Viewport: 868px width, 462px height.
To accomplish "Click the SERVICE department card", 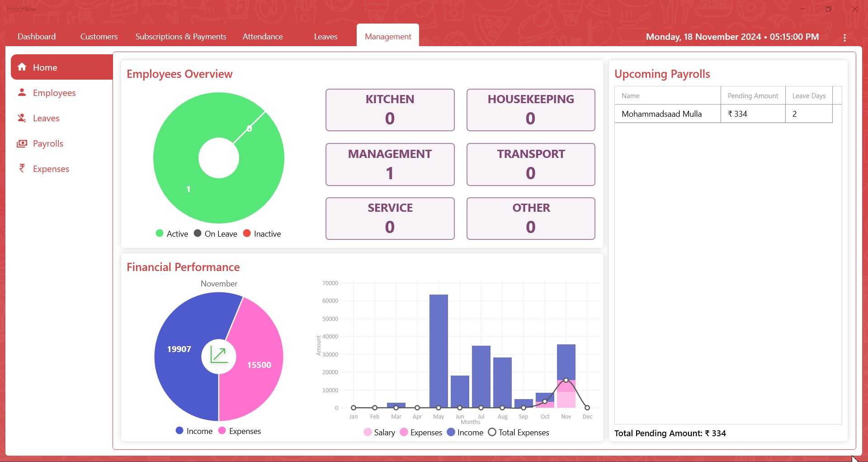I will click(x=390, y=219).
